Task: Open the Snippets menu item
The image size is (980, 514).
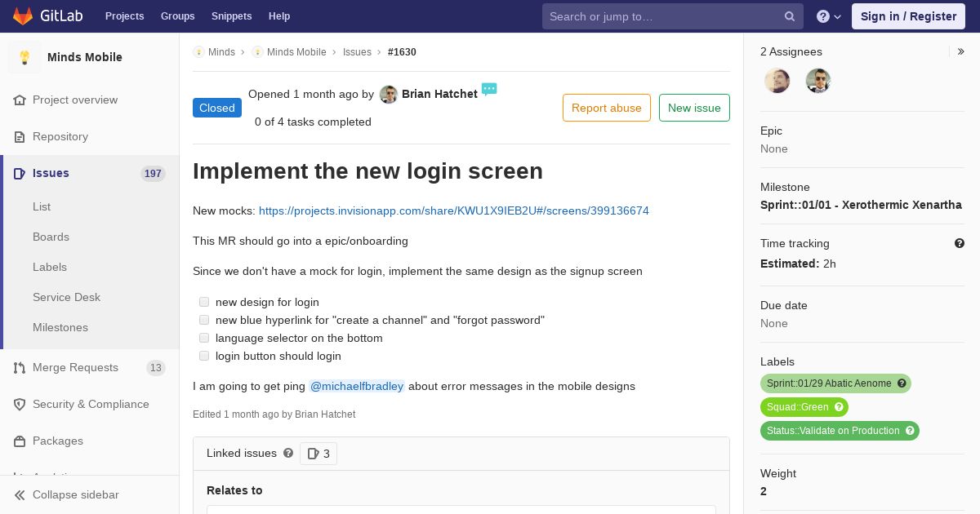Action: (231, 16)
